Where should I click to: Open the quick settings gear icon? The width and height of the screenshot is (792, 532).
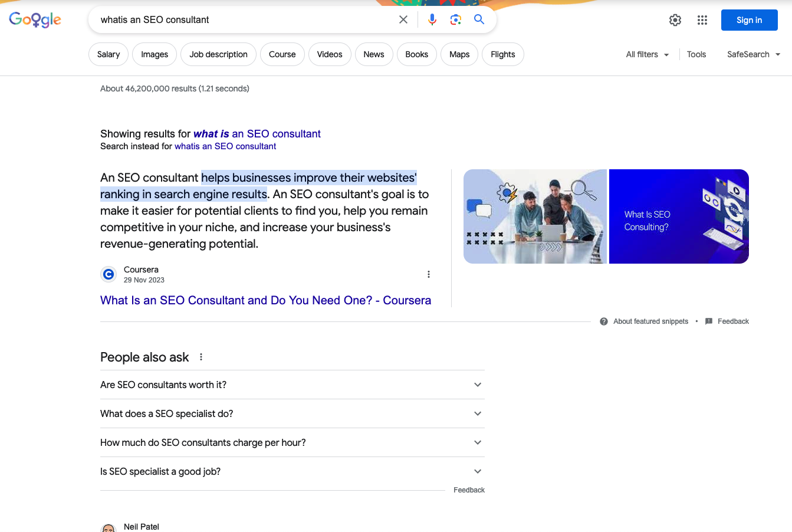point(675,19)
